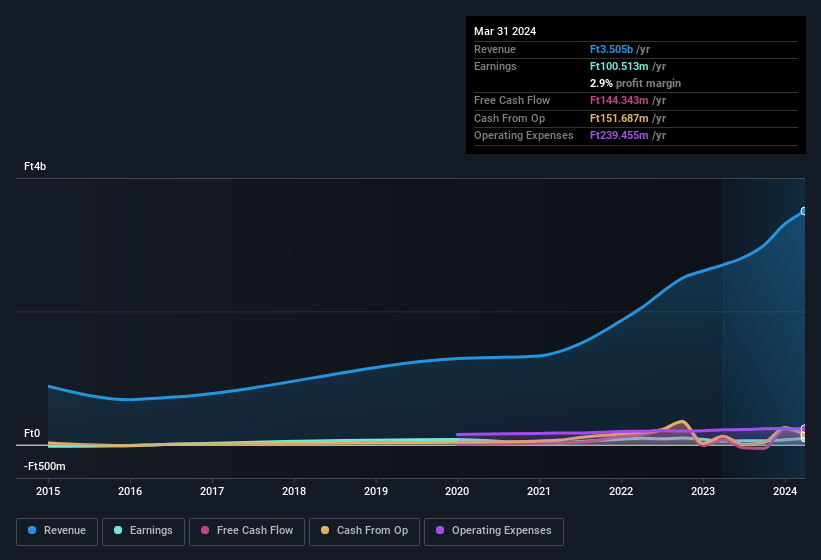The image size is (821, 560).
Task: Click the 2.9% profit margin text
Action: (635, 83)
